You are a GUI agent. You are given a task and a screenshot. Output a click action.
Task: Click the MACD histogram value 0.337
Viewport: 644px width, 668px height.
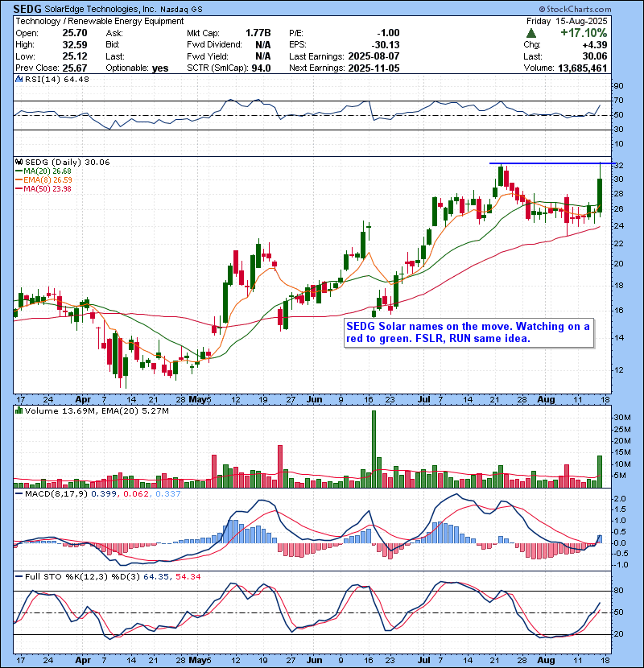coord(168,494)
